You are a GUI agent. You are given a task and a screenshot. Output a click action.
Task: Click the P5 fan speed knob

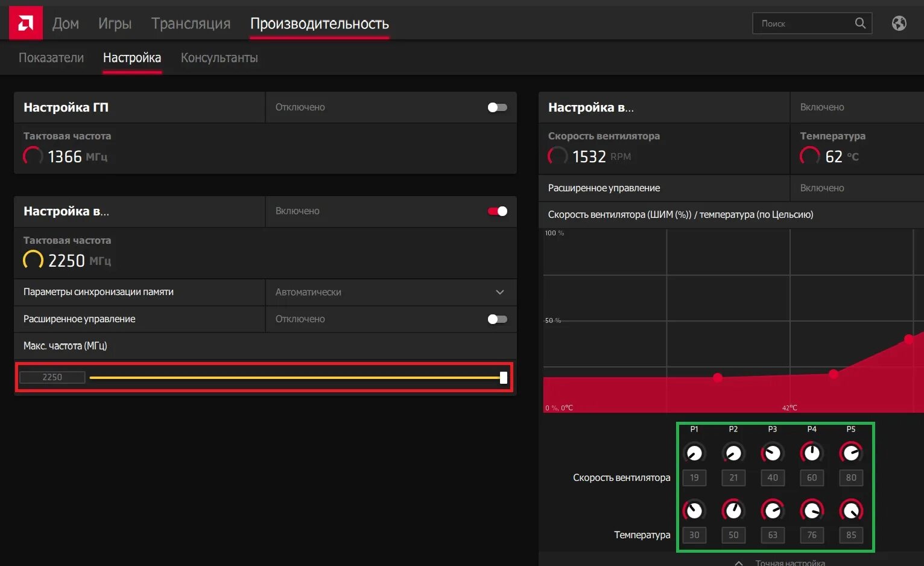[851, 453]
